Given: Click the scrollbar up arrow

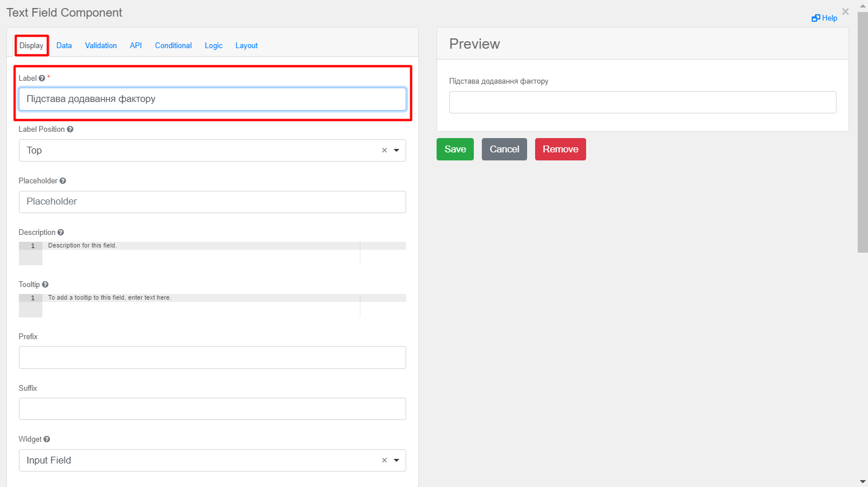Looking at the screenshot, I should tap(863, 5).
